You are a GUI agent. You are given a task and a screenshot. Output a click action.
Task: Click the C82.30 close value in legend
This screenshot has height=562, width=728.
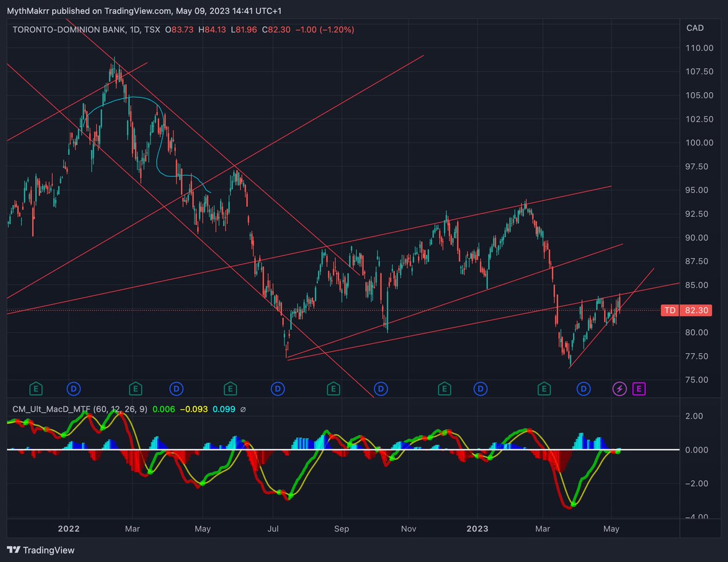click(277, 30)
